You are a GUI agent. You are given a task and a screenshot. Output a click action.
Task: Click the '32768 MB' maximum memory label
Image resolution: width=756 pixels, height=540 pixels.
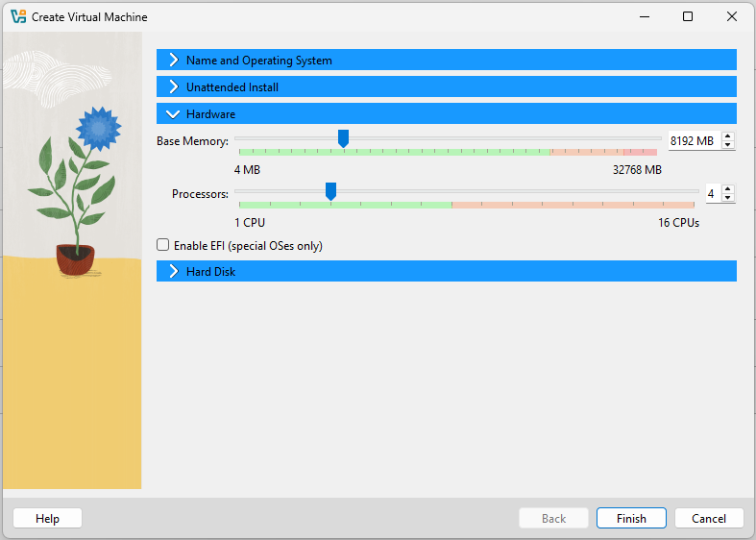[637, 170]
